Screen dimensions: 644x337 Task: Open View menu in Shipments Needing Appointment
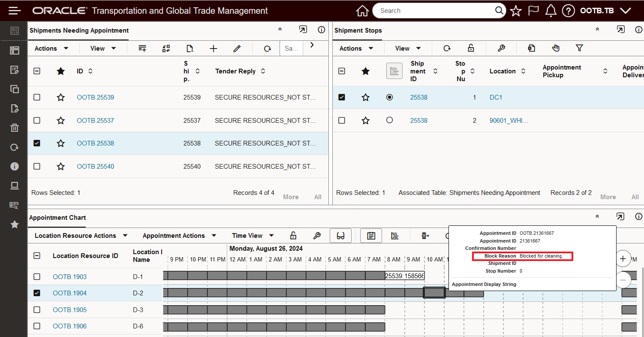click(103, 49)
